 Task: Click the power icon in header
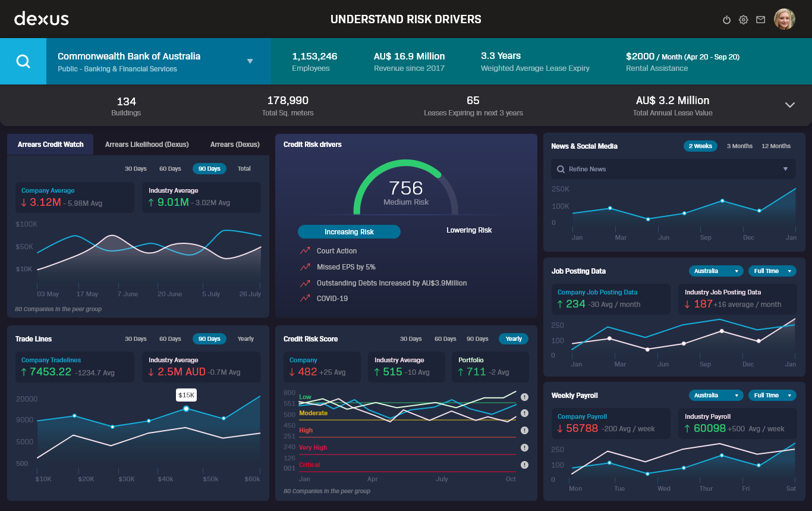coord(726,20)
